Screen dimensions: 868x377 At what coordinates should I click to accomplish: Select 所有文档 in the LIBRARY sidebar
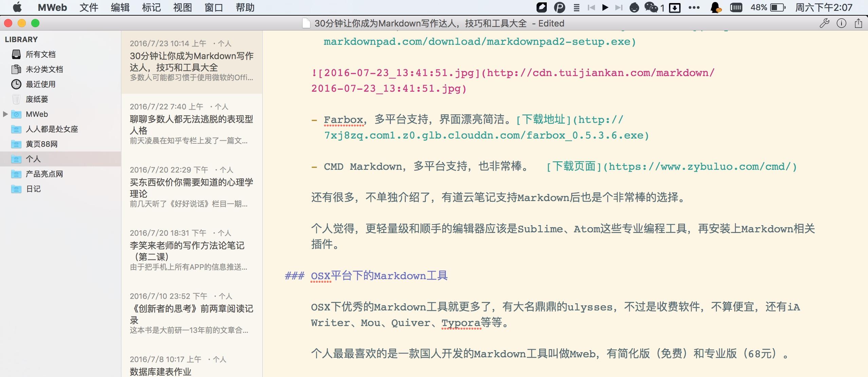point(41,54)
